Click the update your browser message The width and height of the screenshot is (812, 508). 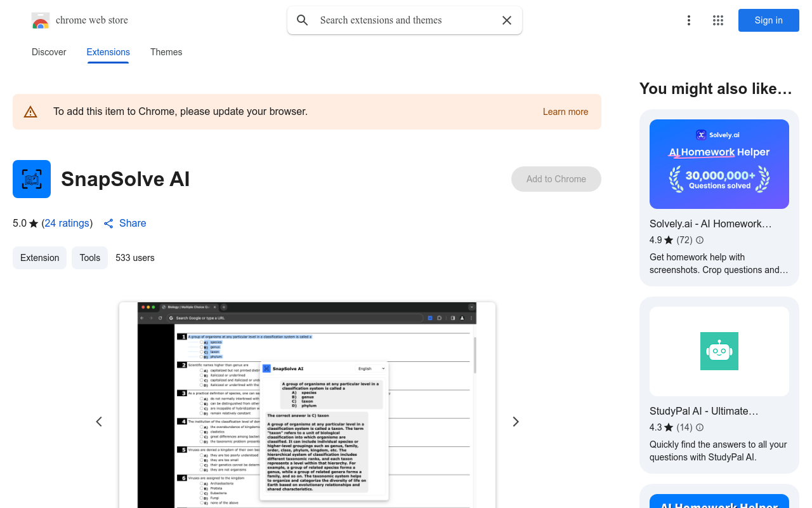click(180, 112)
